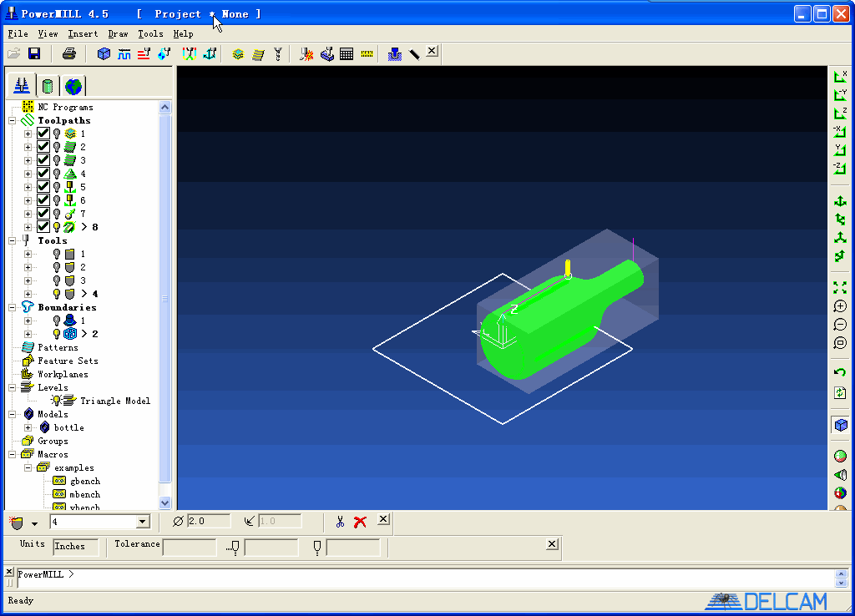Open tool type dropdown arrow
855x616 pixels.
point(34,523)
